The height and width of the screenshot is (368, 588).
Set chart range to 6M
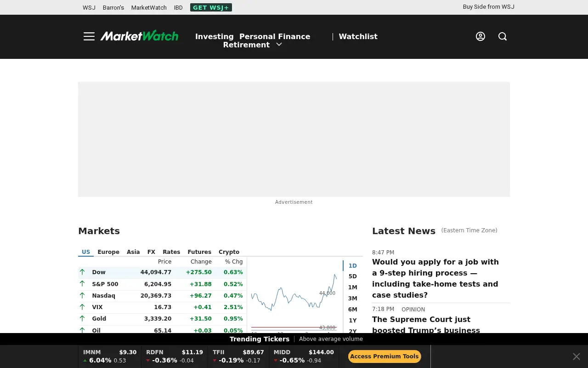(353, 310)
